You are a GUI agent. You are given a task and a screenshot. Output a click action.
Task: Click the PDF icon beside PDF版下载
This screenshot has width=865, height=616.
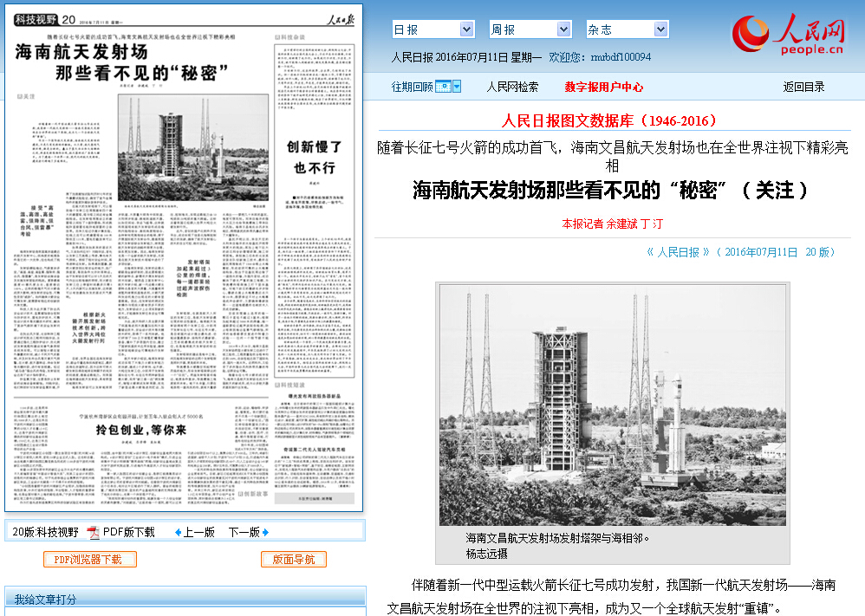tap(94, 532)
